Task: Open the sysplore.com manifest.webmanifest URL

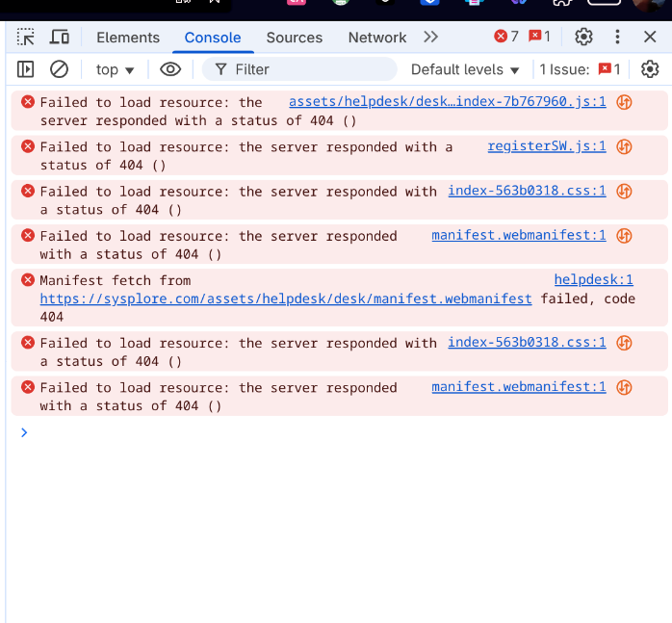Action: [x=286, y=299]
